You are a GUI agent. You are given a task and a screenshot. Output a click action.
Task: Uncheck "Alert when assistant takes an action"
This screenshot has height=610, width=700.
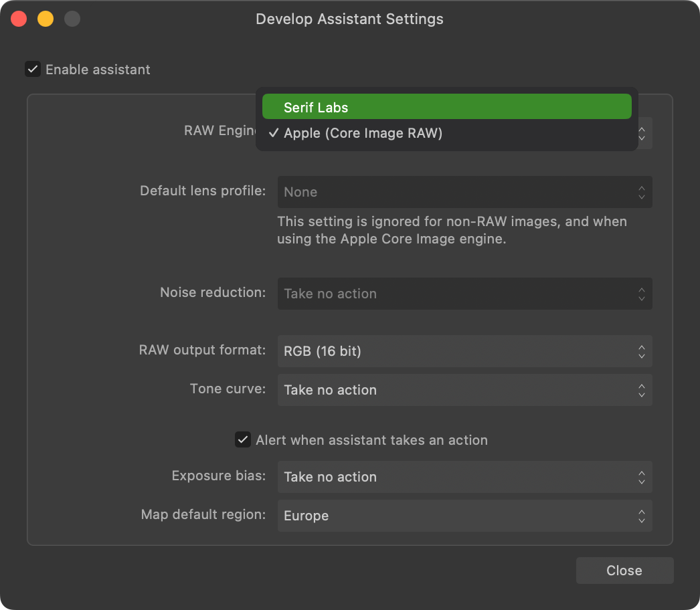pyautogui.click(x=243, y=440)
